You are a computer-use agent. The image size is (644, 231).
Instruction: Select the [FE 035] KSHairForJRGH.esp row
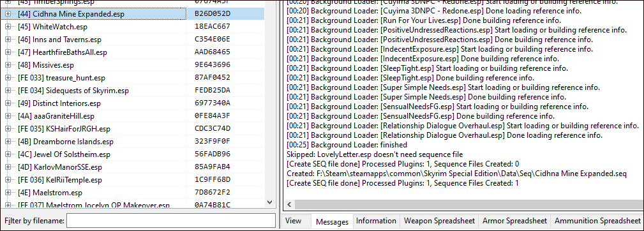coord(133,128)
